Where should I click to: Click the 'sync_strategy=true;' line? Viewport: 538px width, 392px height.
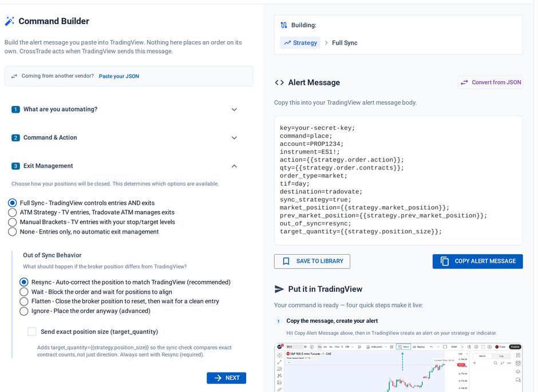(x=315, y=200)
